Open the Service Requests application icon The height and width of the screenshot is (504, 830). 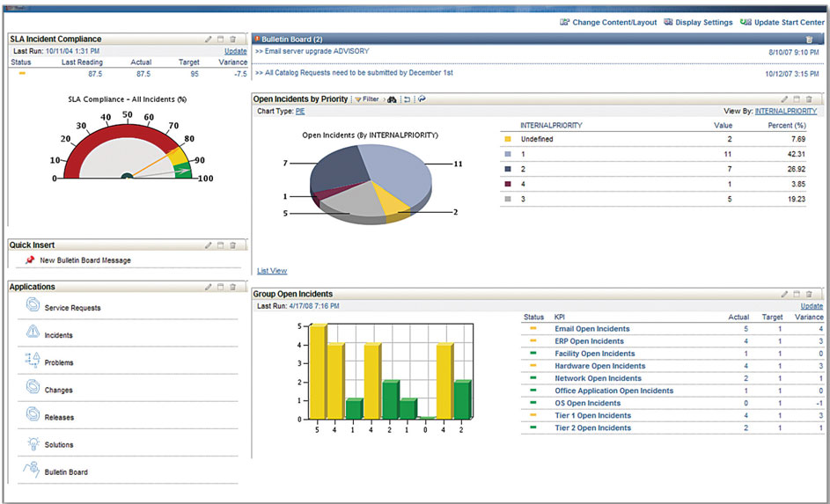coord(33,305)
